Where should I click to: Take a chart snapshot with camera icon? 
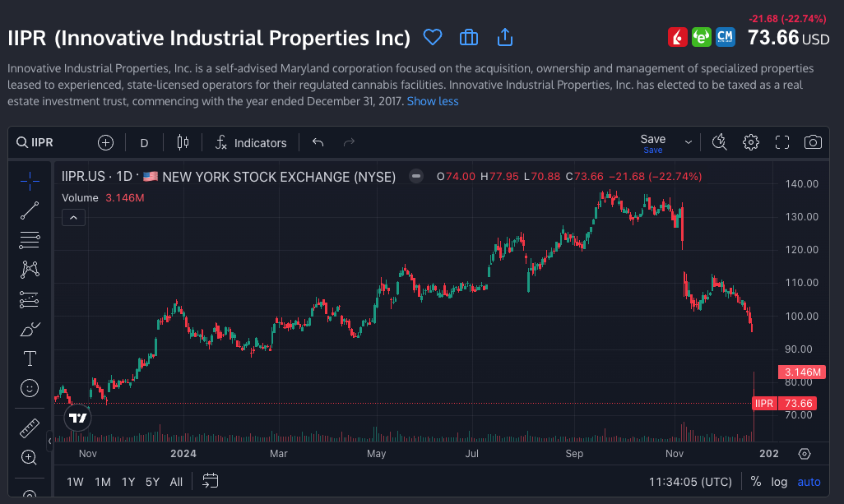pos(813,142)
